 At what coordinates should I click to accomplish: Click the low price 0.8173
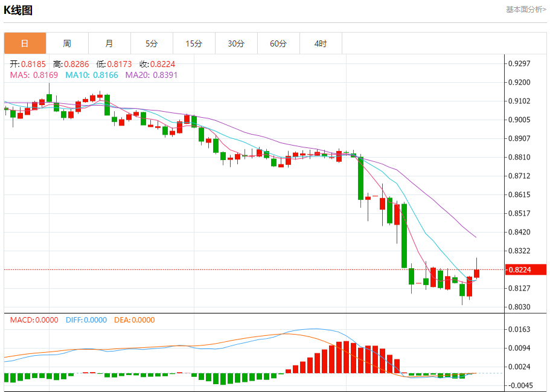coord(120,64)
